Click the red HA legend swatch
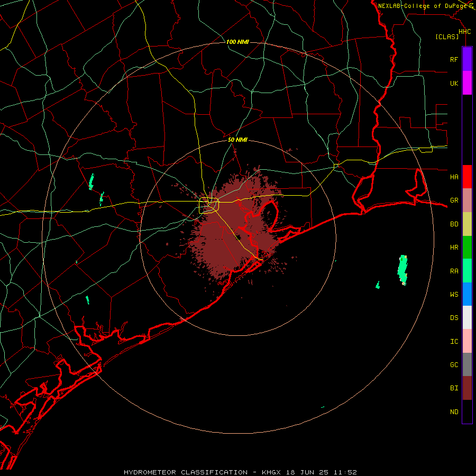Image resolution: width=476 pixels, height=476 pixels. 467,177
